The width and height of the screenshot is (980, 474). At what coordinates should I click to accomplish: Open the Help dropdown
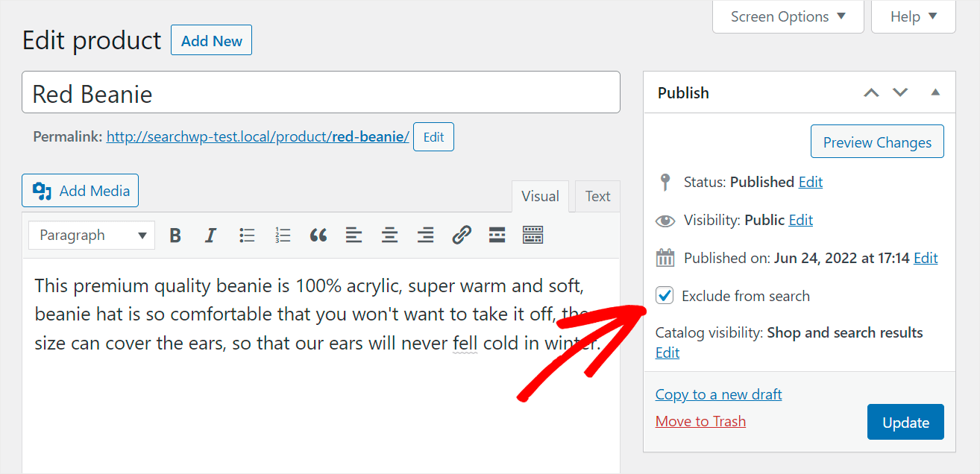point(913,16)
